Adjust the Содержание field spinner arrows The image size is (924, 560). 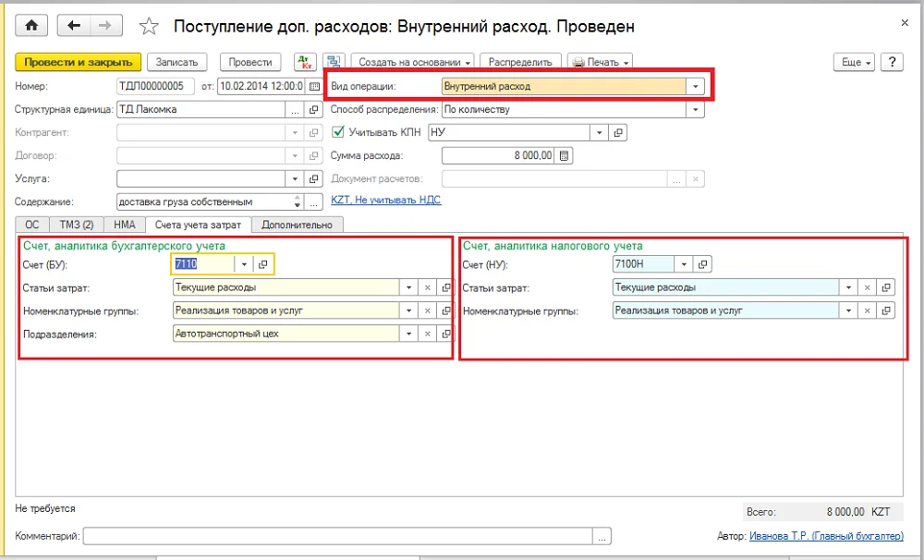tap(297, 202)
